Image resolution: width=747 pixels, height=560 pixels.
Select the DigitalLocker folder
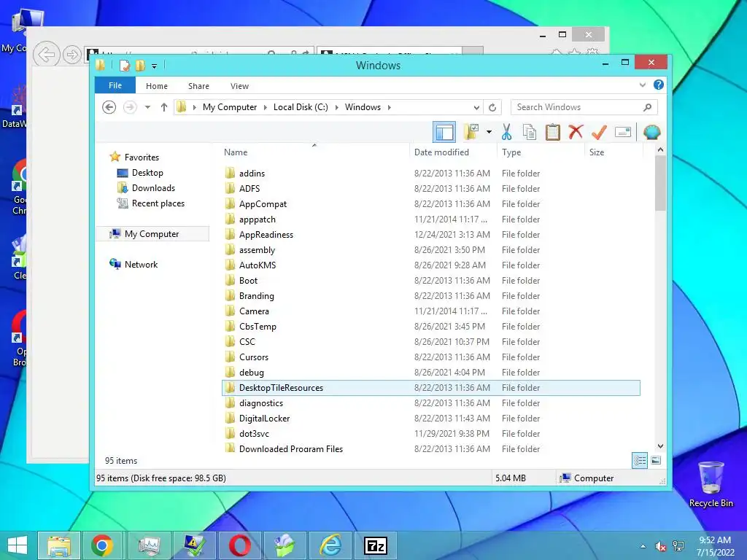pos(430,418)
